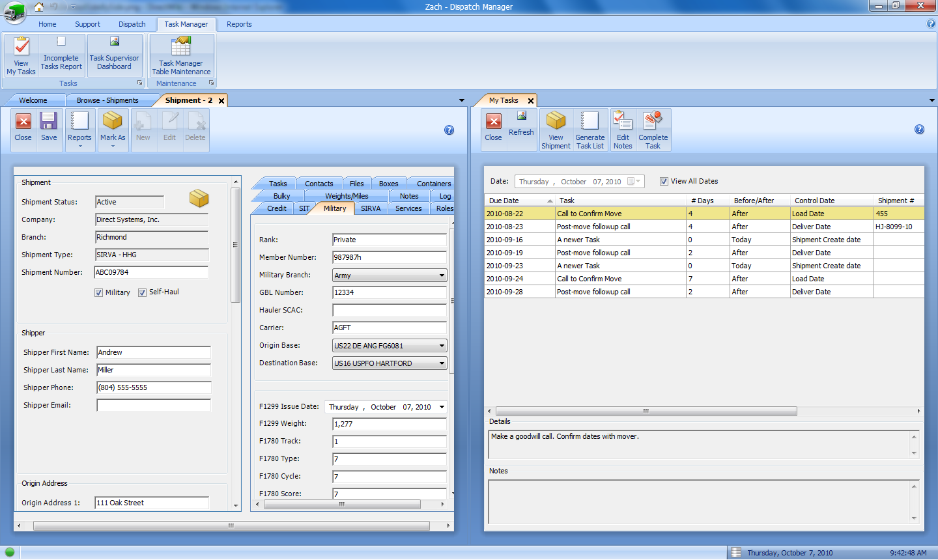
Task: Open the Weights/Miles tab
Action: 347,196
